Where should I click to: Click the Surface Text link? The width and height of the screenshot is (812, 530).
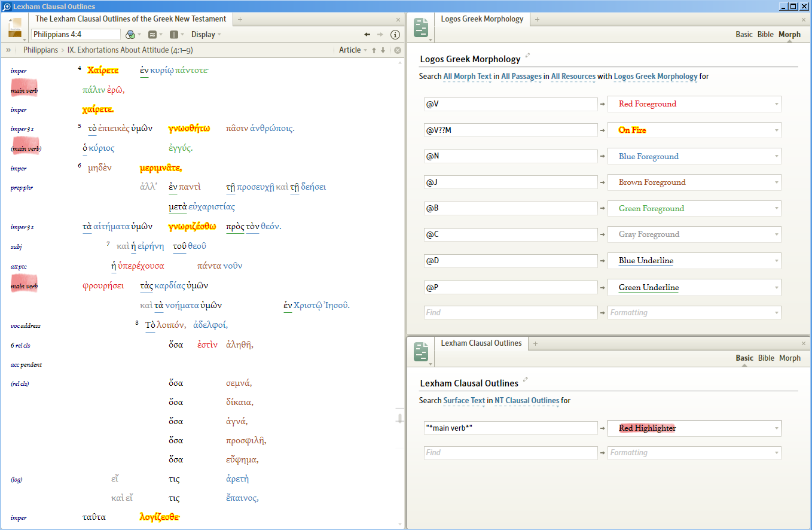click(x=464, y=401)
